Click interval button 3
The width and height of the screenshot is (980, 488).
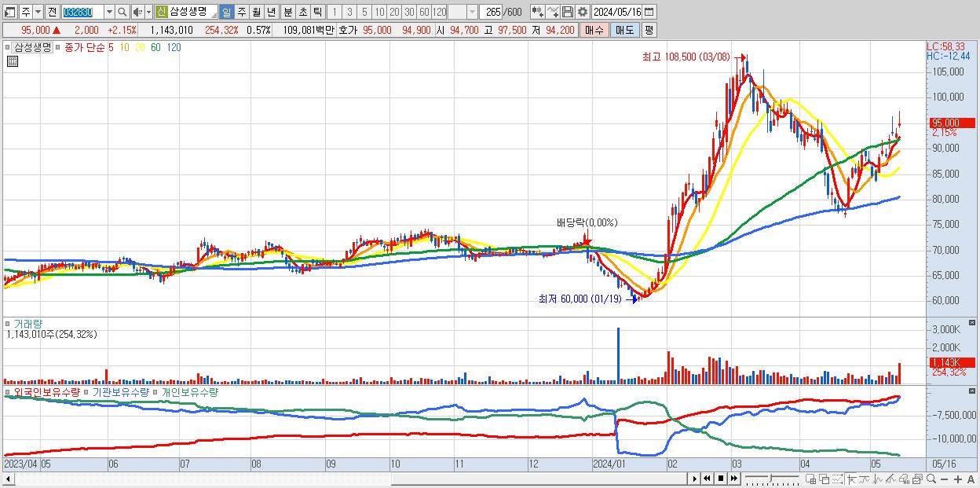[349, 12]
